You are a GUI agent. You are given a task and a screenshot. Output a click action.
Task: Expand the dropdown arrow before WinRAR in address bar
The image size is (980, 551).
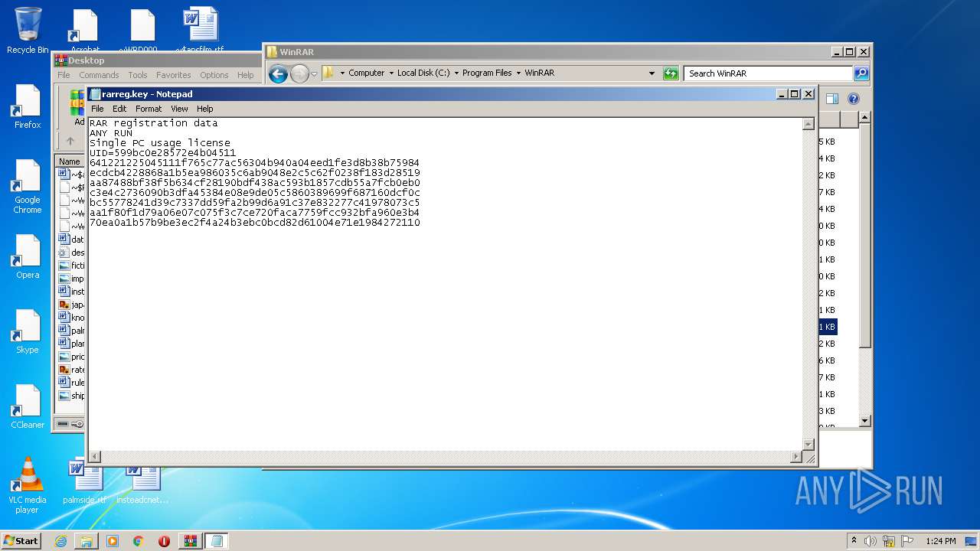pos(518,73)
